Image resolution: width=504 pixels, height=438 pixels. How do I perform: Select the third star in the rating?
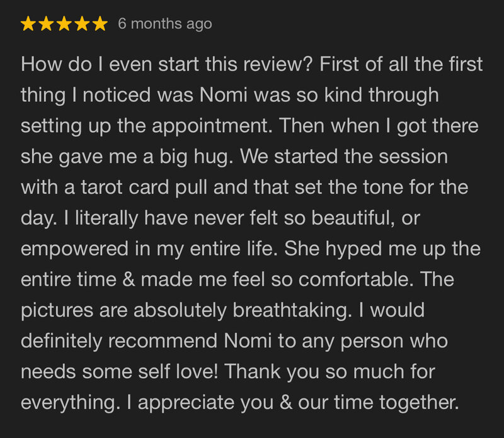(64, 24)
